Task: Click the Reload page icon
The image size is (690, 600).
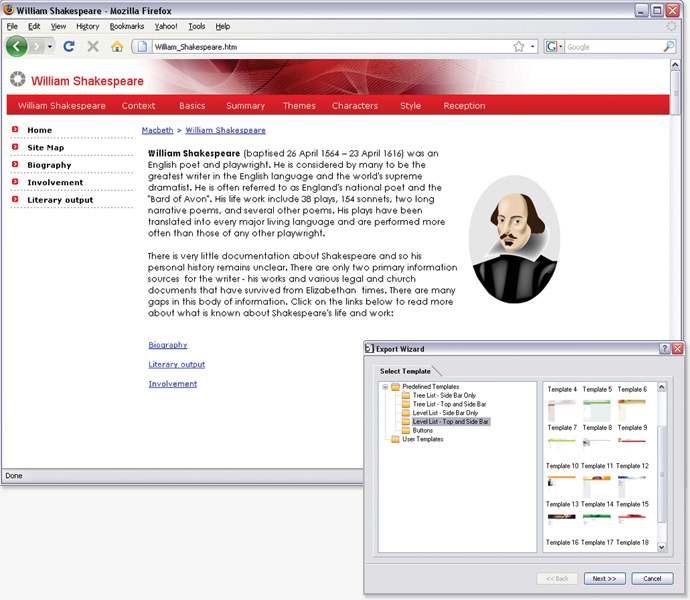Action: coord(69,47)
